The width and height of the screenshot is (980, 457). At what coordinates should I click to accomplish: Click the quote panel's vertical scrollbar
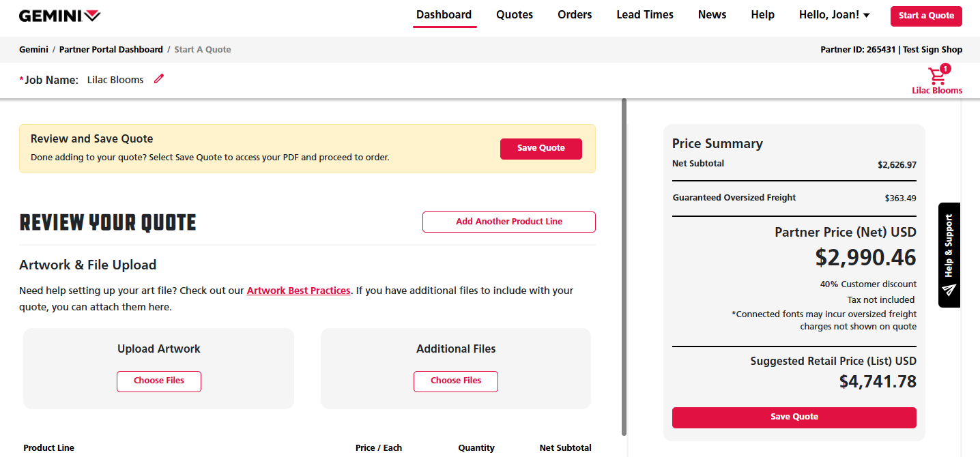coord(624,267)
